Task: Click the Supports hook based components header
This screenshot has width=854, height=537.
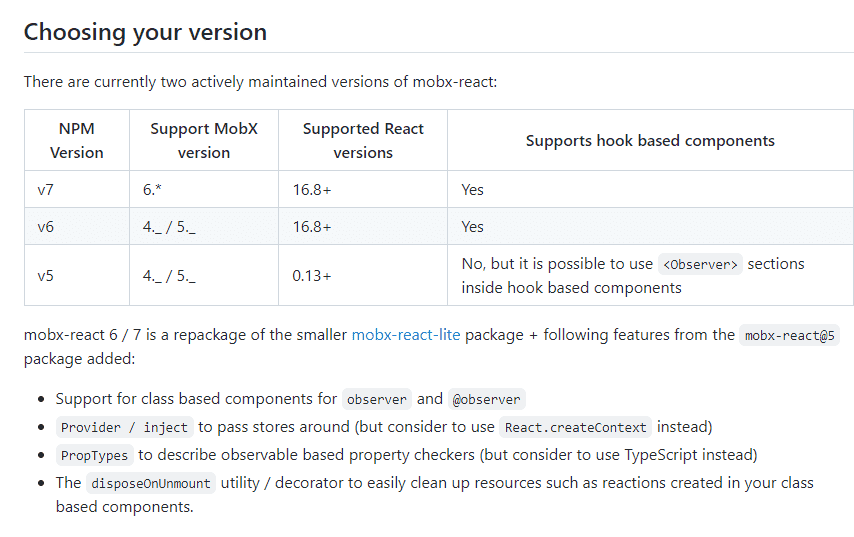Action: click(650, 141)
